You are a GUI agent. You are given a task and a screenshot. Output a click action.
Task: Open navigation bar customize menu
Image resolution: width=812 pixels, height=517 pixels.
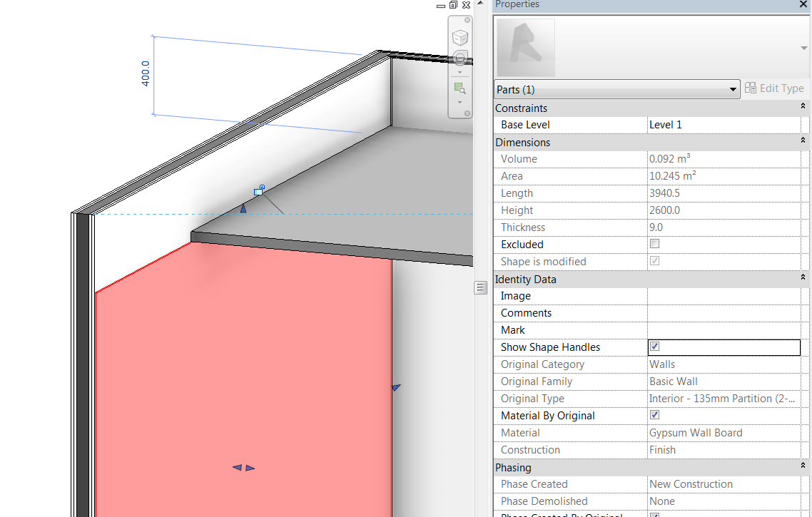(x=467, y=113)
